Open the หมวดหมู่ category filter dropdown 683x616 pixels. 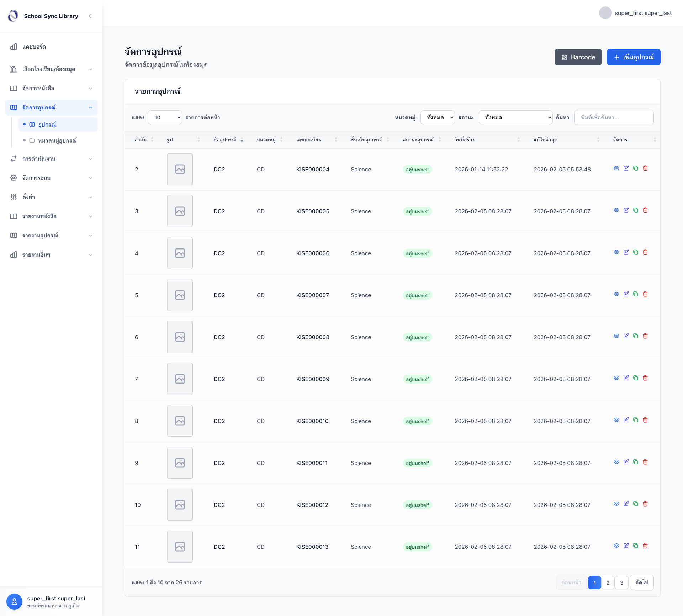coord(438,117)
